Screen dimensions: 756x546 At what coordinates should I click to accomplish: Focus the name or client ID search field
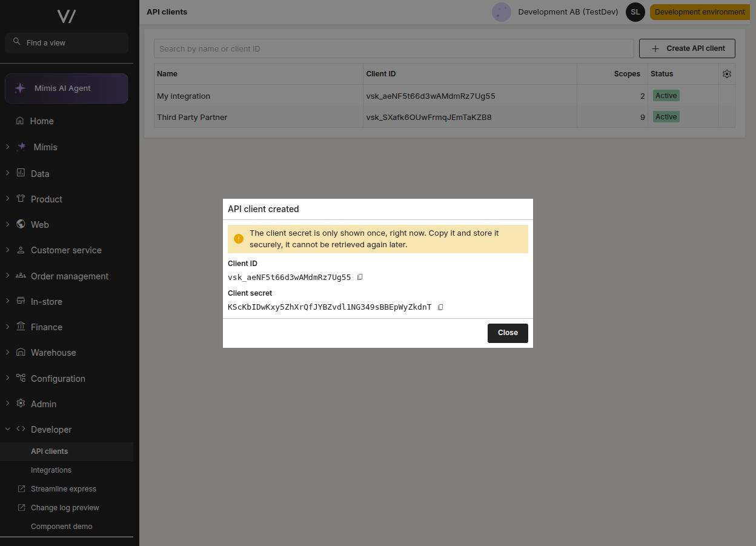(x=394, y=48)
